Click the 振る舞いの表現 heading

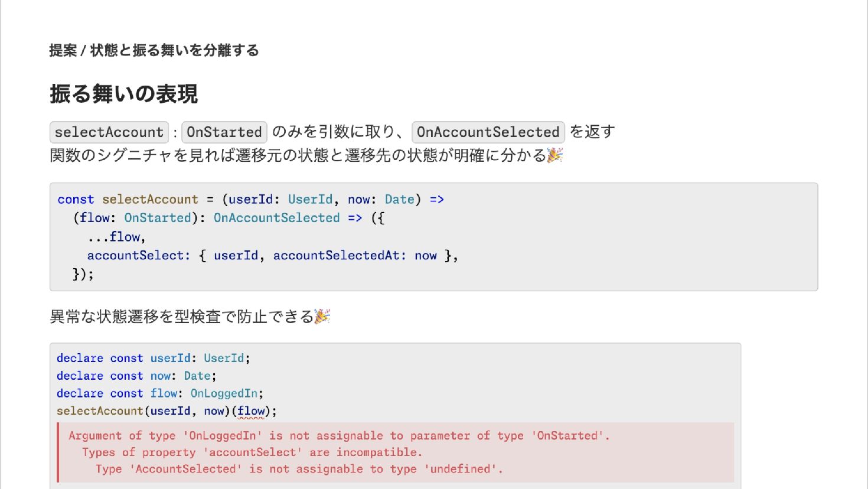(124, 94)
